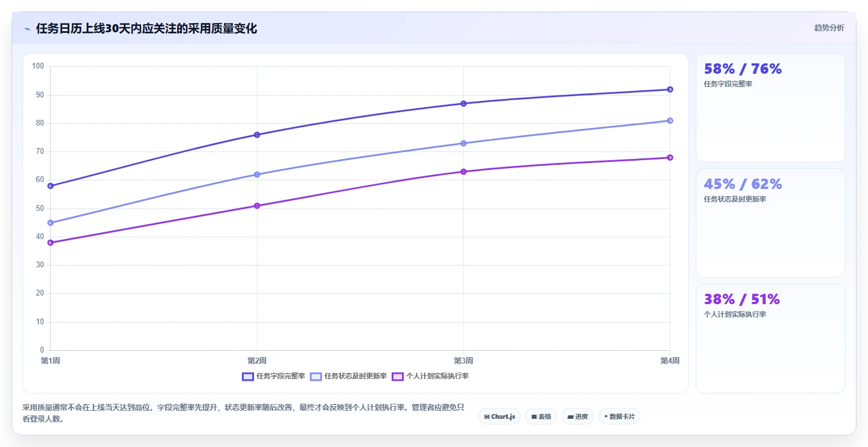Click the description paragraph starting 采用质量通常
Viewport: 868px width, 447px height.
(243, 413)
